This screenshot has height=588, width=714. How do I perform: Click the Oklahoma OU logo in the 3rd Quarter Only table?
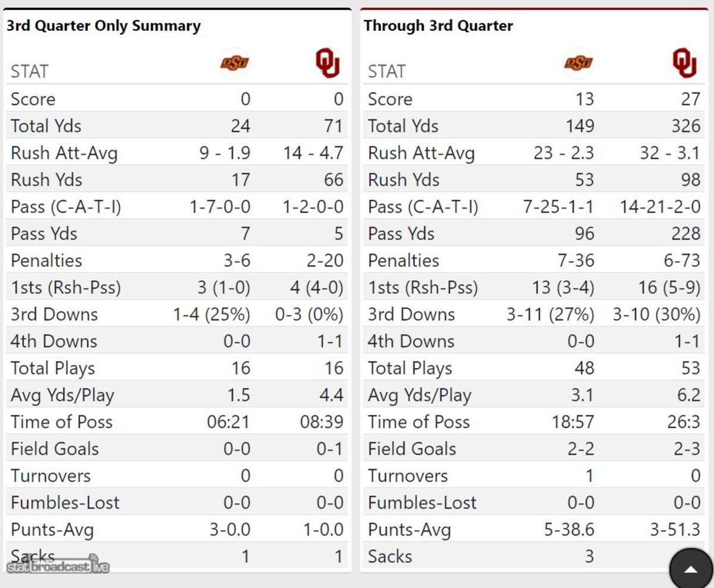[x=327, y=63]
